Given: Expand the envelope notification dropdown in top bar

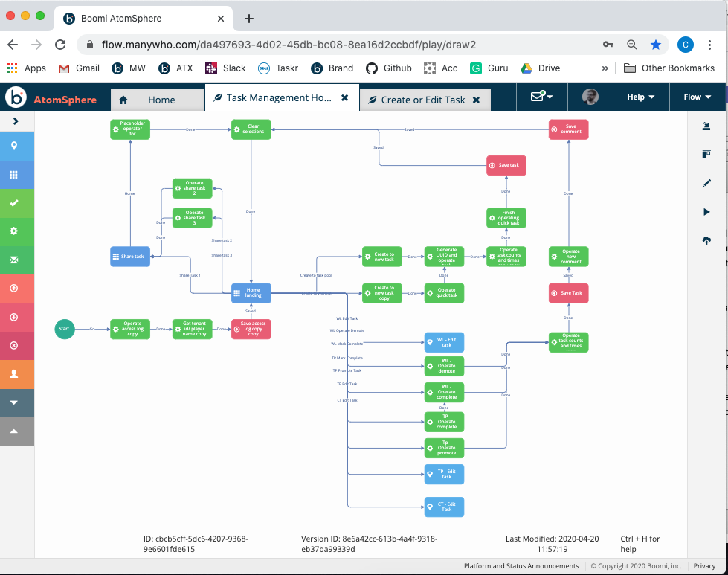Looking at the screenshot, I should [x=542, y=97].
